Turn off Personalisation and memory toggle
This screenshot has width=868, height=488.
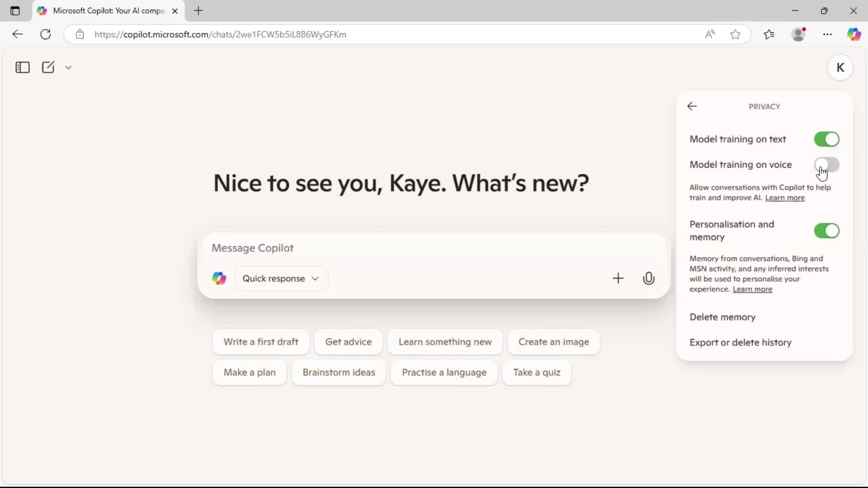click(x=826, y=231)
